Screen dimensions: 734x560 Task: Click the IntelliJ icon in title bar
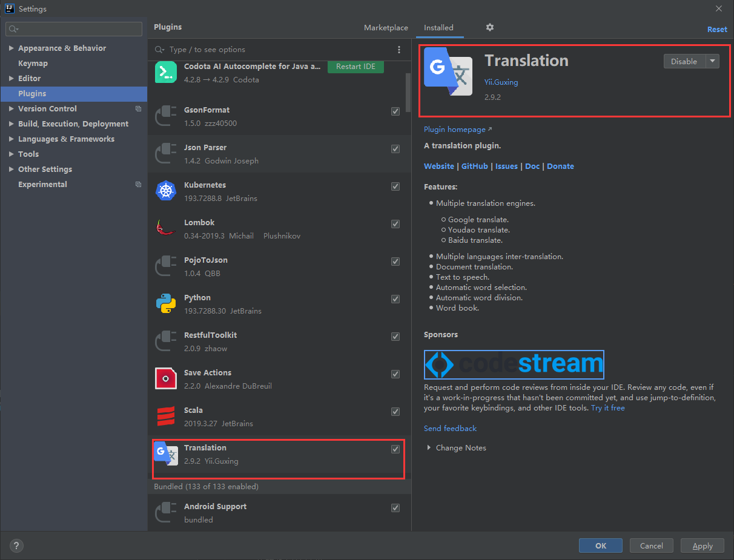coord(9,8)
